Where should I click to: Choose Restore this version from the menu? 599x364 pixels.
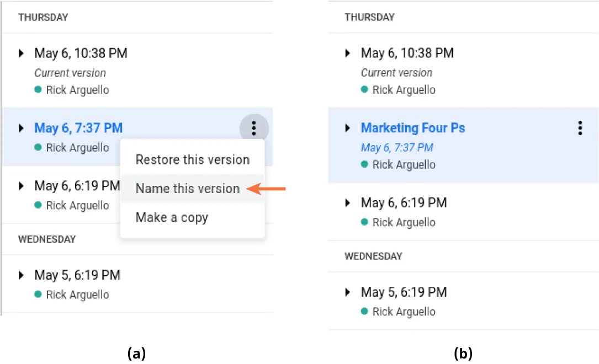192,159
